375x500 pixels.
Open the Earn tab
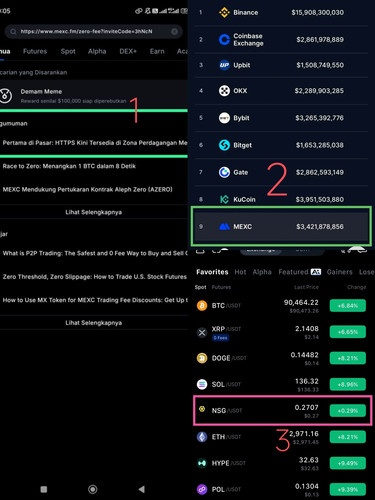157,51
